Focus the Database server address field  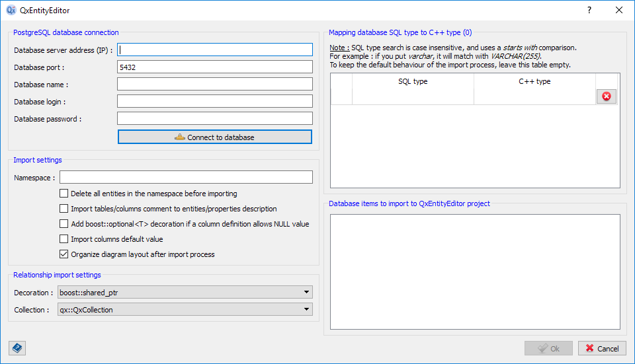click(214, 50)
